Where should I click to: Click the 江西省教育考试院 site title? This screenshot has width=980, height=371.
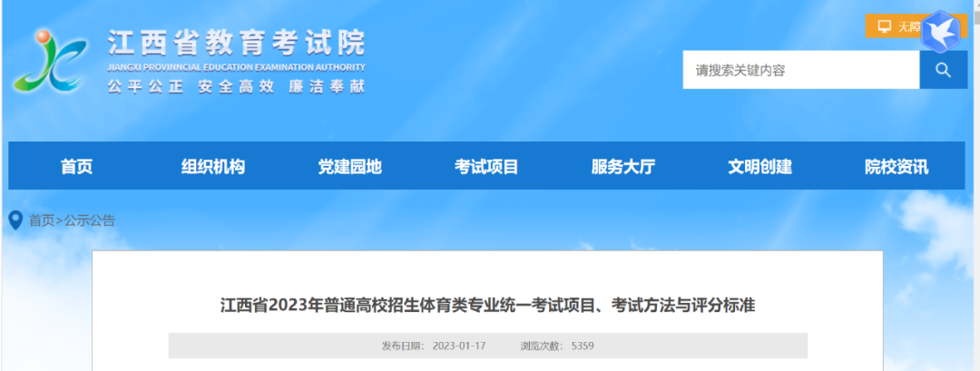tap(236, 44)
